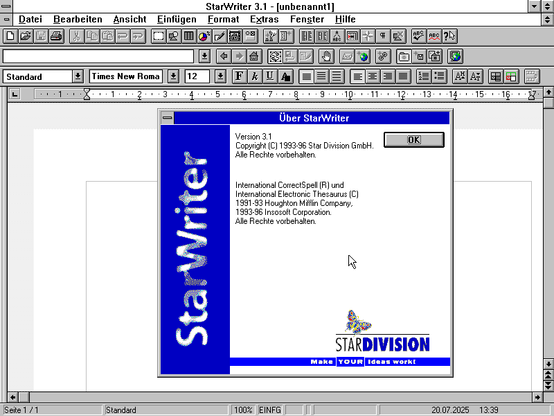Viewport: 554px width, 416px height.
Task: Toggle bold F formatting button
Action: click(239, 76)
